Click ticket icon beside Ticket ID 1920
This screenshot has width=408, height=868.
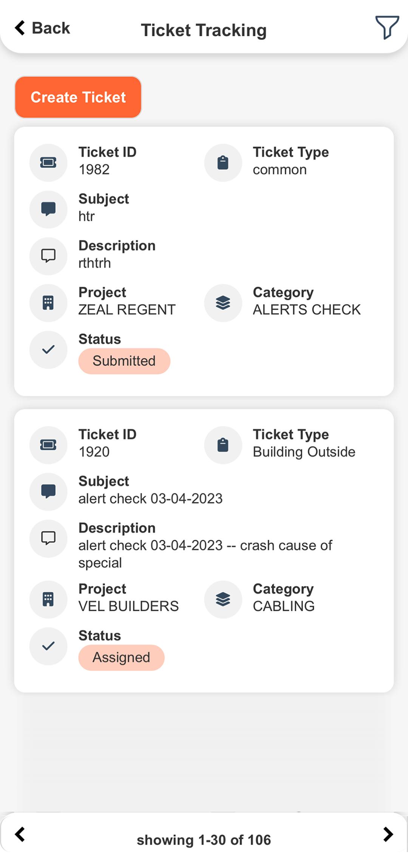point(48,445)
